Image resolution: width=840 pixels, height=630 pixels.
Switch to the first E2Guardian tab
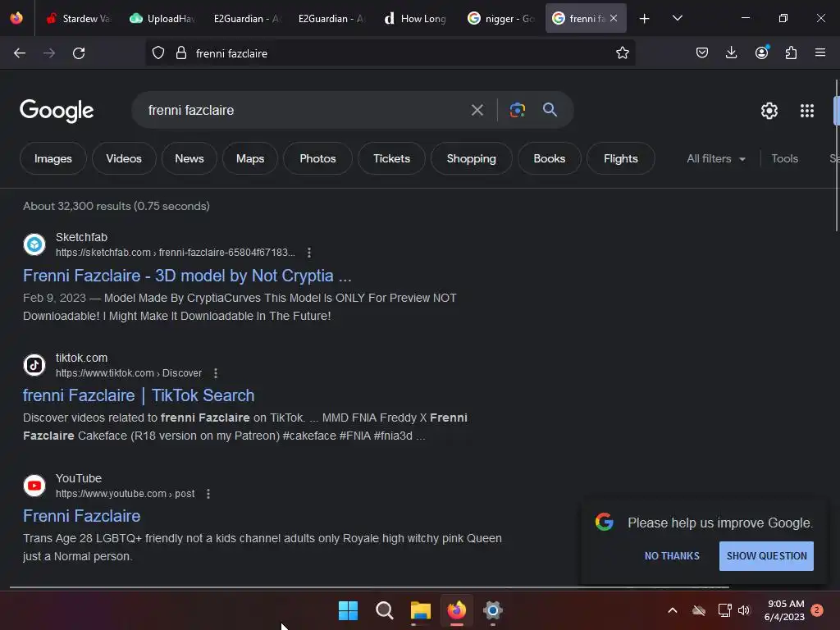(246, 18)
